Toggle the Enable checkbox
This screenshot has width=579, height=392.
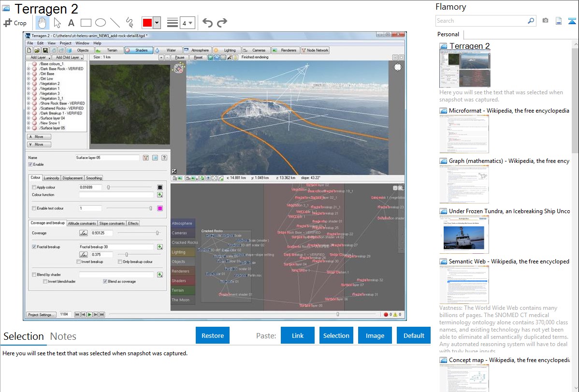click(x=30, y=164)
